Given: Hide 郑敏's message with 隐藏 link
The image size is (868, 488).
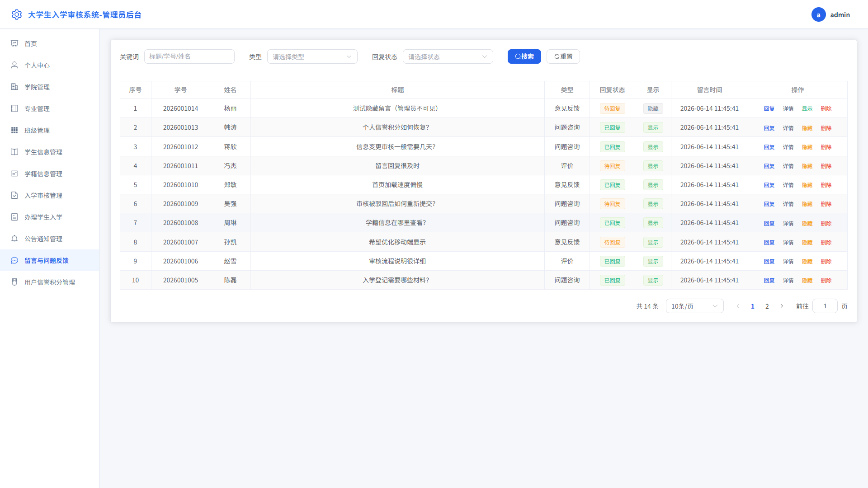Looking at the screenshot, I should pos(807,185).
